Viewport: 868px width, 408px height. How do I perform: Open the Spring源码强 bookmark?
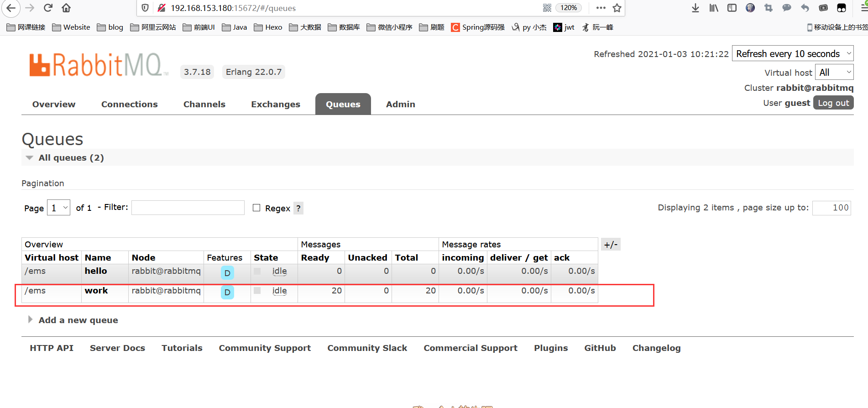tap(478, 27)
